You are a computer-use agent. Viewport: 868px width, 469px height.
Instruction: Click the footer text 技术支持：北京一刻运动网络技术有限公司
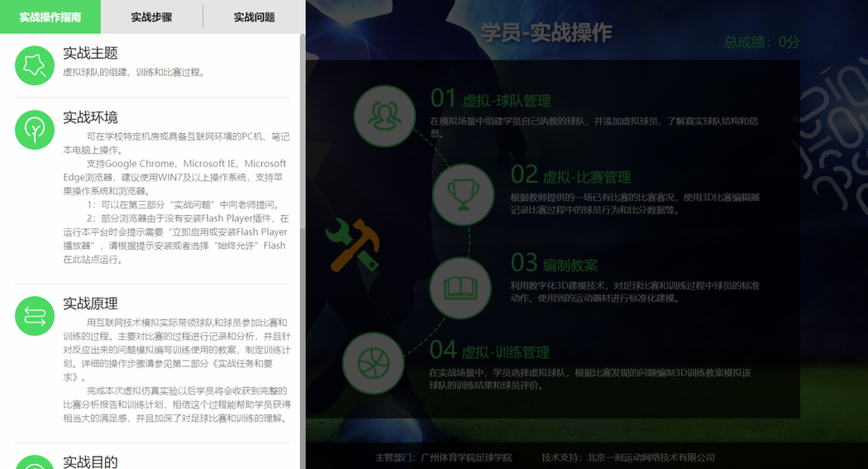point(628,457)
